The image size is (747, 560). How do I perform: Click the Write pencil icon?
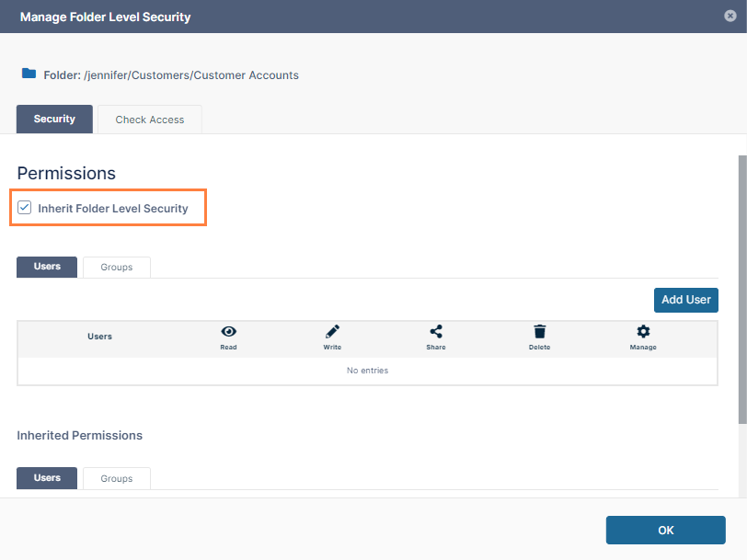click(x=332, y=332)
